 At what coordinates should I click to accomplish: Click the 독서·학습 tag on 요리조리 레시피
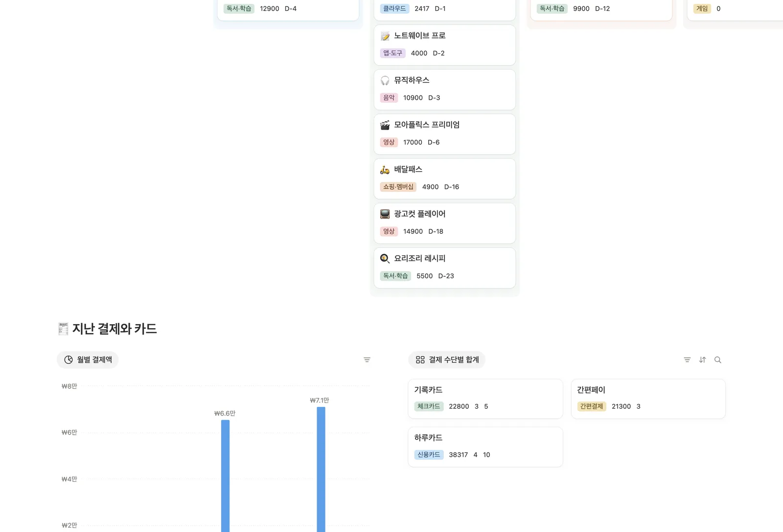[x=395, y=276]
